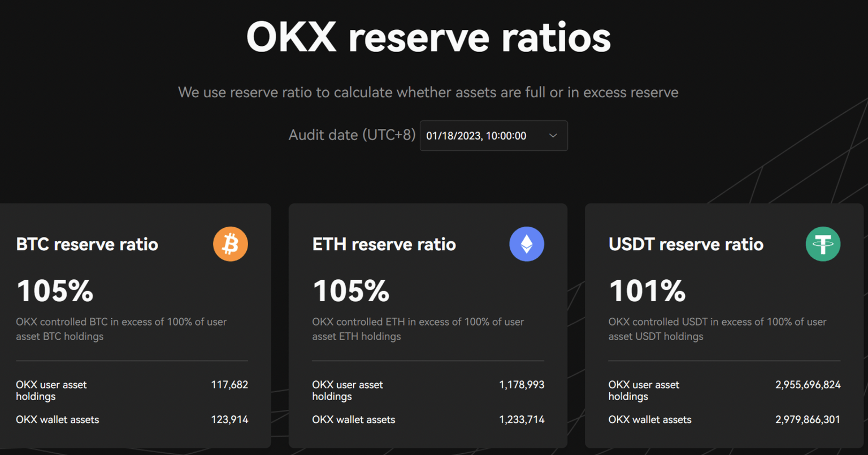Click the Ethereum icon on the ETH card
This screenshot has height=455, width=868.
click(x=526, y=244)
